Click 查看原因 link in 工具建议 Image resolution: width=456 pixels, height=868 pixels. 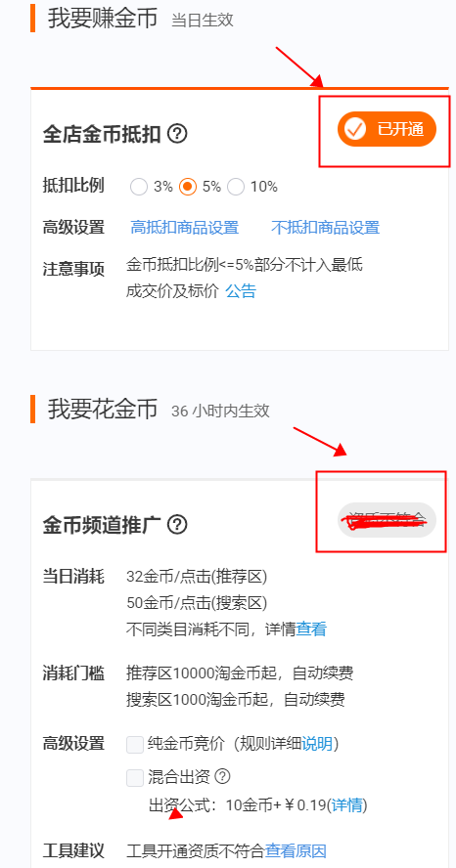[296, 850]
